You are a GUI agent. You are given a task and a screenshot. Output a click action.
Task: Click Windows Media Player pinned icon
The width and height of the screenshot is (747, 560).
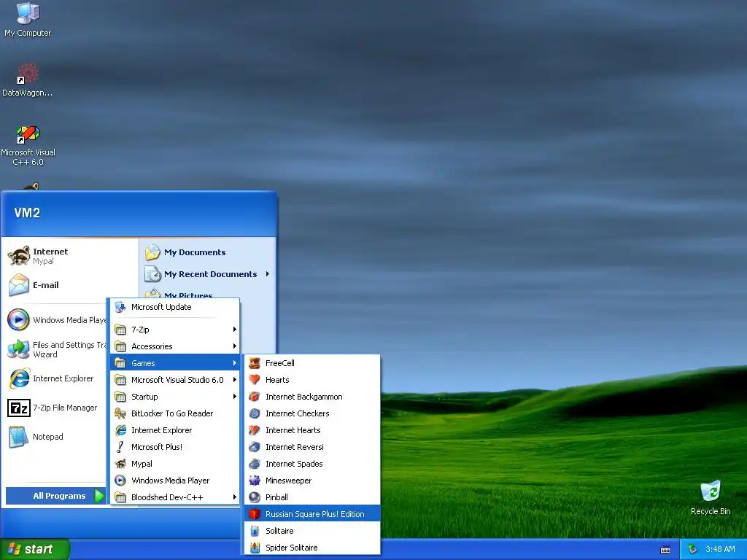pos(18,319)
